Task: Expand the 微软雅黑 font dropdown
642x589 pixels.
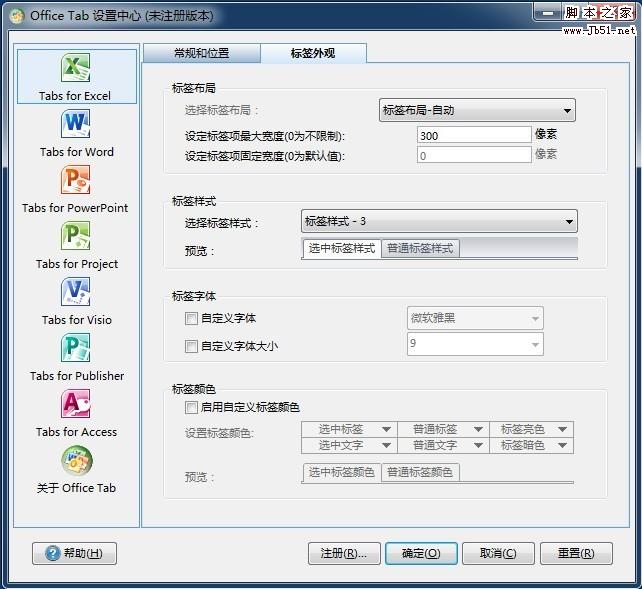Action: point(475,318)
